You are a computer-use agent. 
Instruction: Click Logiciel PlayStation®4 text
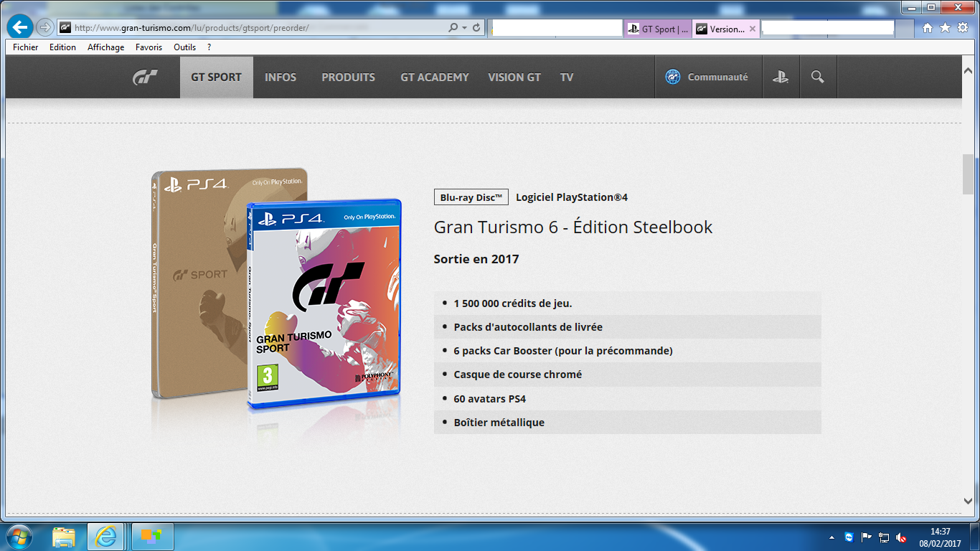pyautogui.click(x=572, y=197)
